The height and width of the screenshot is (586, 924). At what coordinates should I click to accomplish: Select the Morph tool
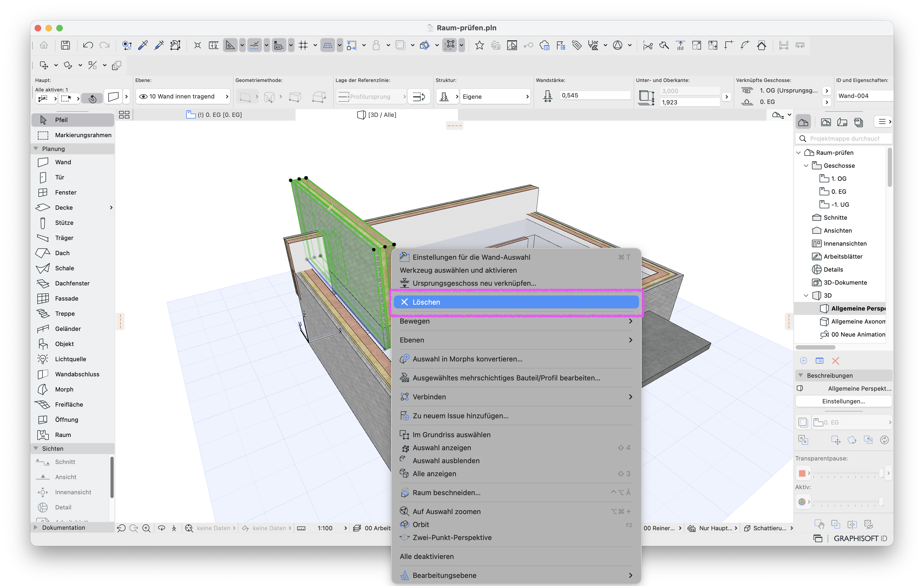73,389
